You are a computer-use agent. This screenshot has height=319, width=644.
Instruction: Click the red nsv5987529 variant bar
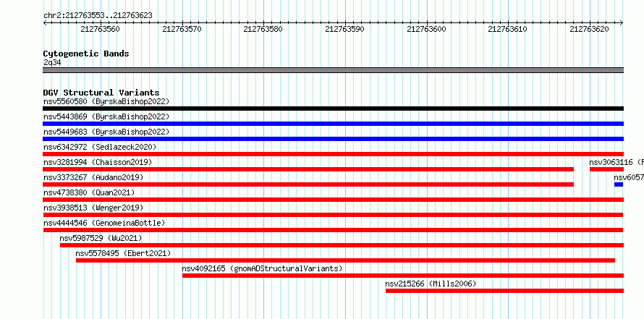click(342, 245)
